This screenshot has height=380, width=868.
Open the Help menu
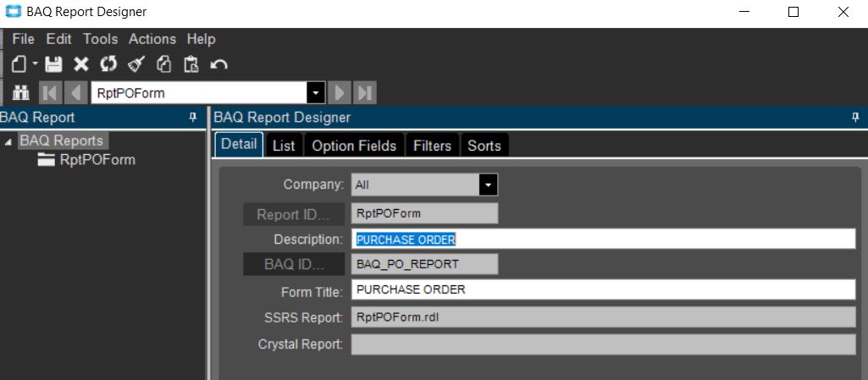201,39
